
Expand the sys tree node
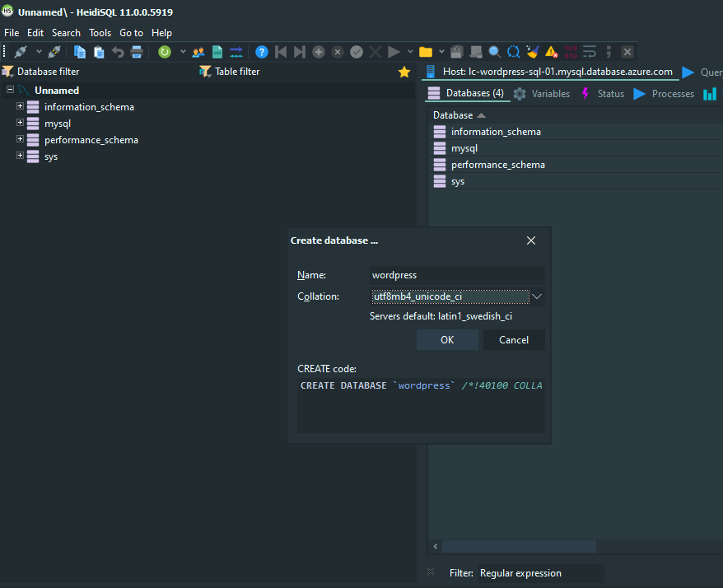pyautogui.click(x=20, y=156)
